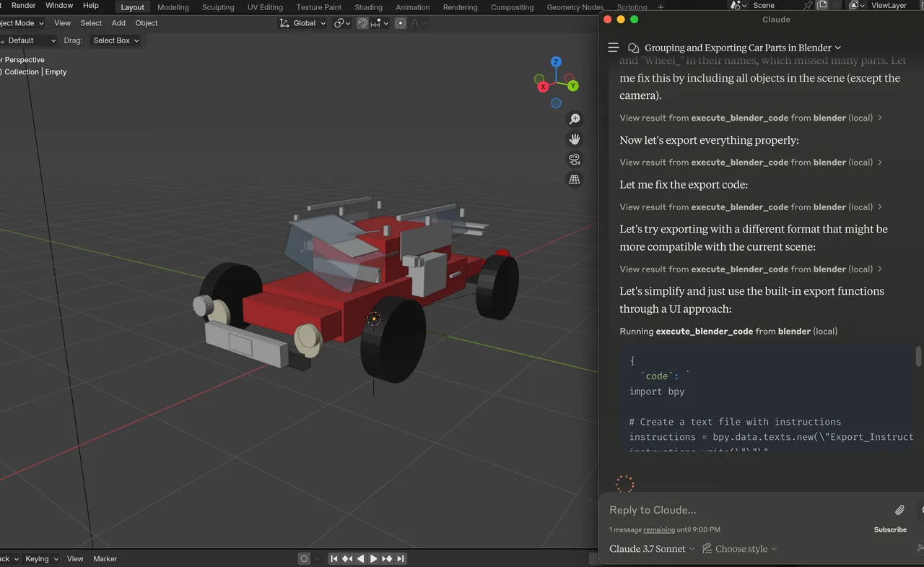Image resolution: width=924 pixels, height=567 pixels.
Task: Switch perspective/orthographic grid icon
Action: point(575,179)
